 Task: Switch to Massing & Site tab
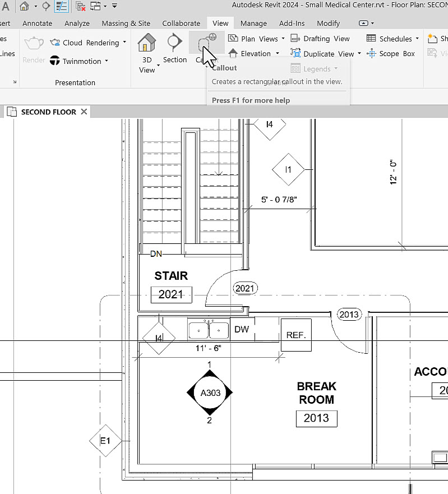[126, 24]
